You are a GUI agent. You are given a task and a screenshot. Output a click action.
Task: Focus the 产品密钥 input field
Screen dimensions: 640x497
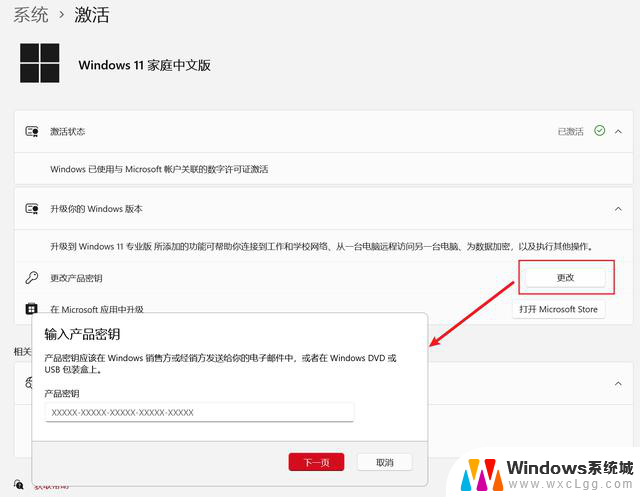tap(199, 413)
